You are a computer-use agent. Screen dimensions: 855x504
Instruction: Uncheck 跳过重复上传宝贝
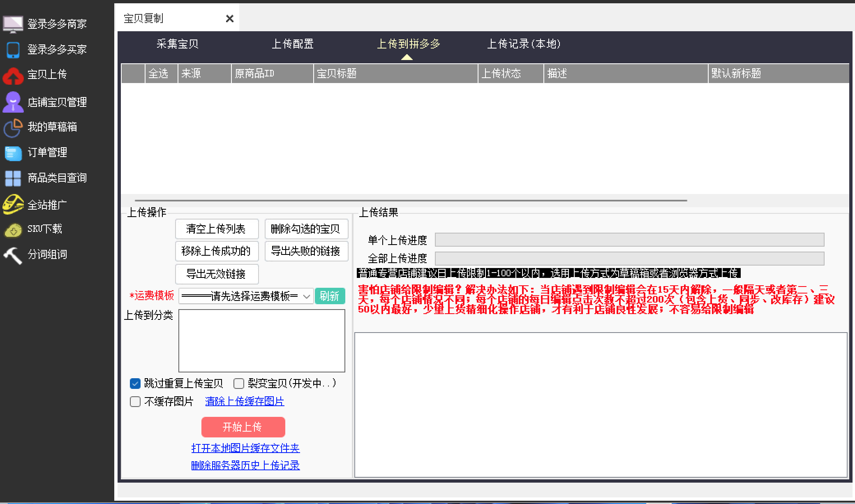135,384
